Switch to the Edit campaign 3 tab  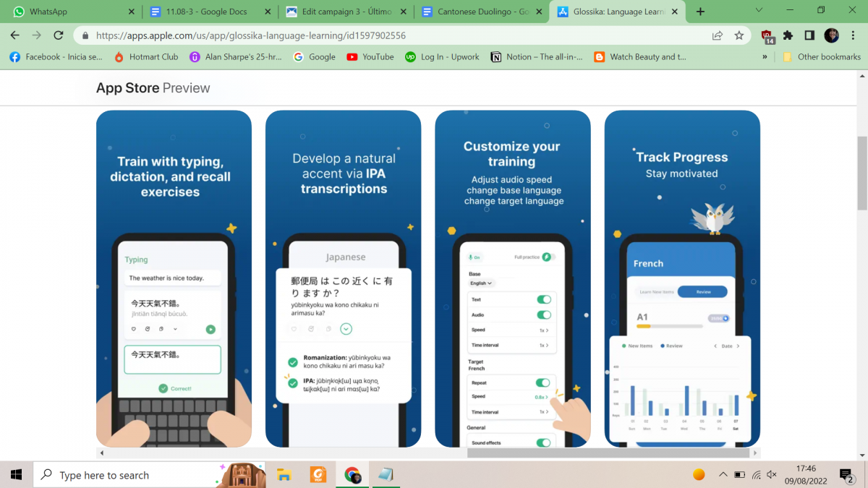[x=347, y=12]
